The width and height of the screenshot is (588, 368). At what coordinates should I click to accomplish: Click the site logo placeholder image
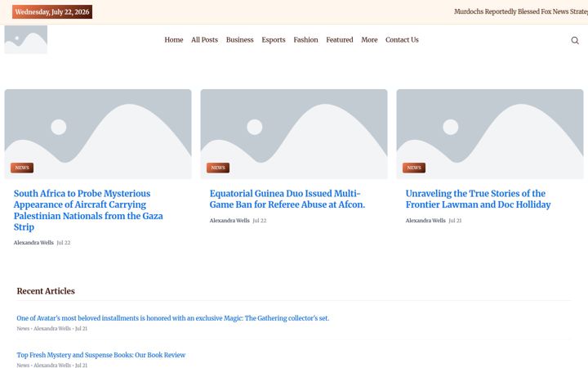(x=26, y=40)
